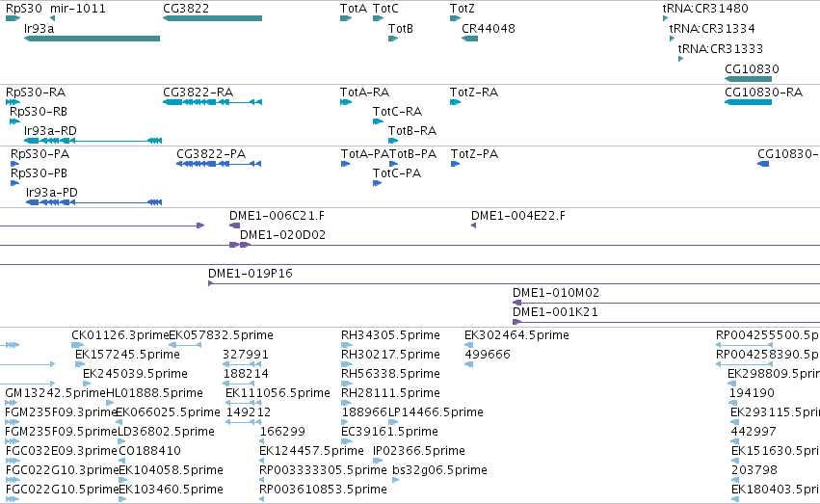Image resolution: width=820 pixels, height=504 pixels.
Task: Click the IP02366.5prime EST label
Action: pos(419,452)
